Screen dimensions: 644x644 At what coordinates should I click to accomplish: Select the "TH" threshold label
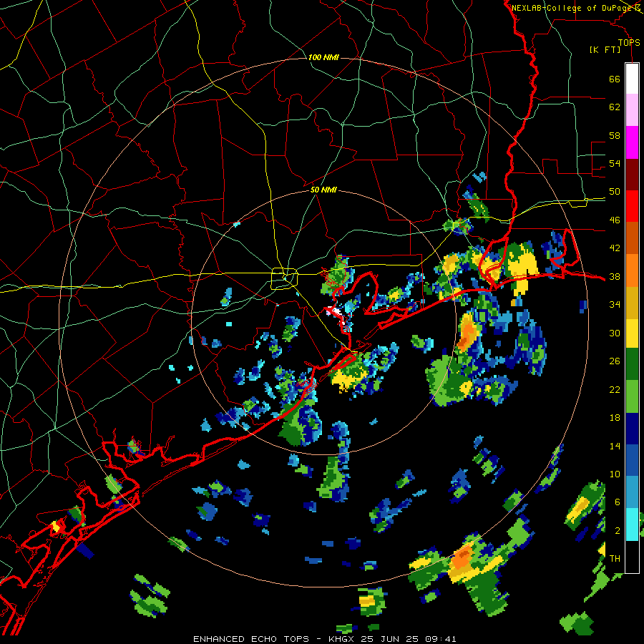[x=615, y=559]
